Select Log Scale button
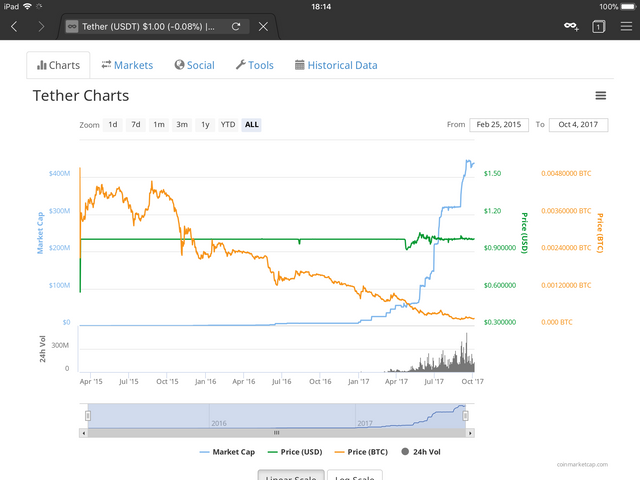Viewport: 640px width, 480px height. pos(355,476)
